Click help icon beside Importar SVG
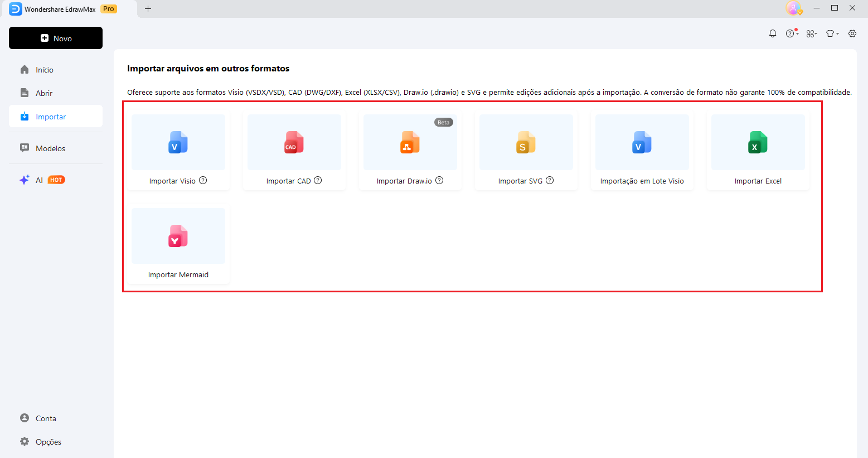This screenshot has width=868, height=458. [x=550, y=180]
